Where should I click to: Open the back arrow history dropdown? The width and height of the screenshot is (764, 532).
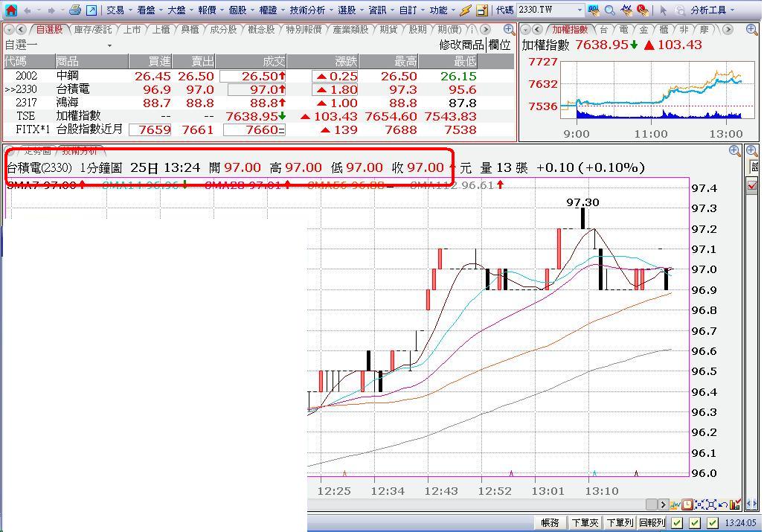39,10
